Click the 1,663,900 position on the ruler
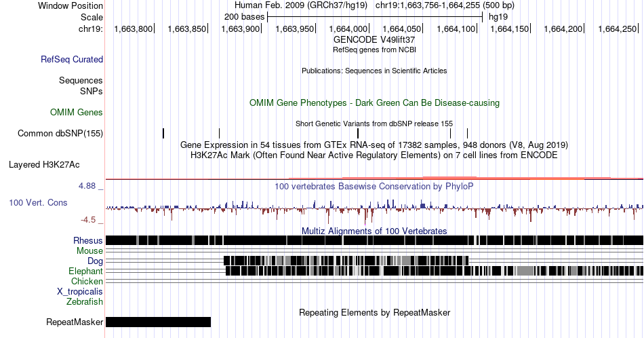644x338 pixels. tap(240, 29)
